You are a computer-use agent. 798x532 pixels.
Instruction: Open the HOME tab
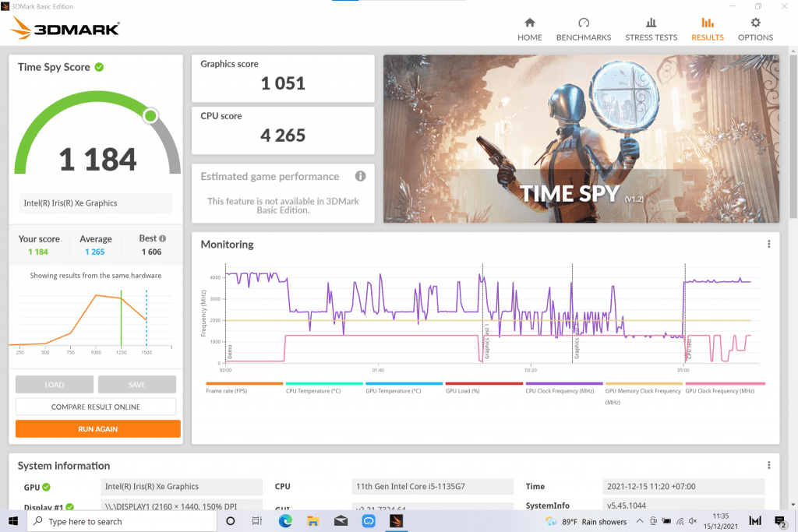[530, 30]
